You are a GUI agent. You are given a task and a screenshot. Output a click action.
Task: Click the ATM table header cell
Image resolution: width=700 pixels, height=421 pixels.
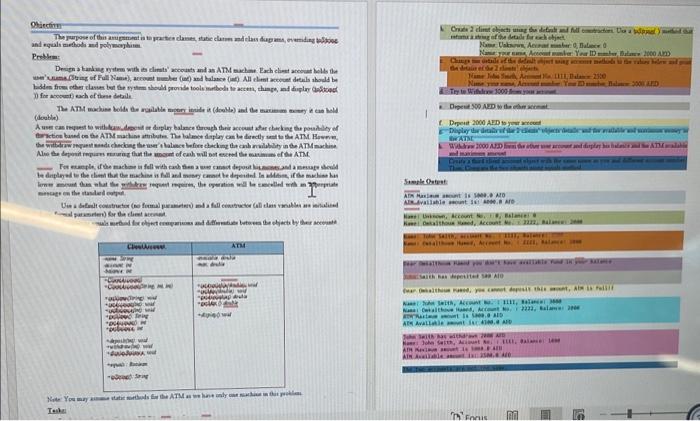point(238,247)
